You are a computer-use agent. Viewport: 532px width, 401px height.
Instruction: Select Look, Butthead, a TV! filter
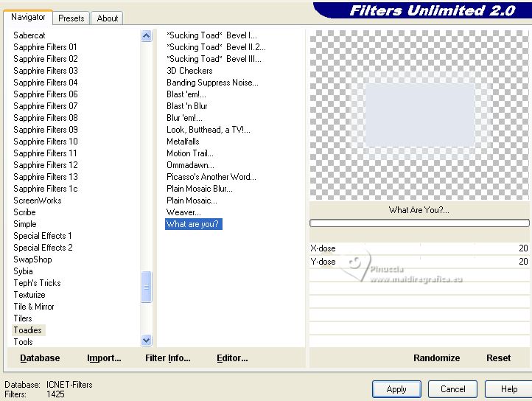[x=209, y=130]
